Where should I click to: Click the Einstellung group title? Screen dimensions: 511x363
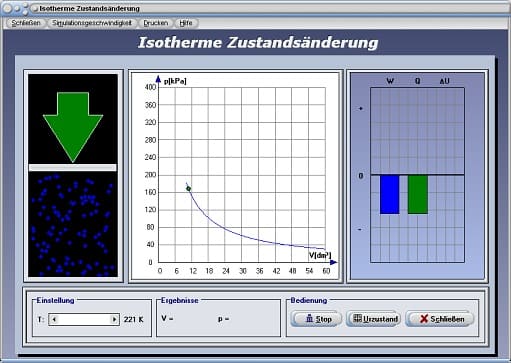coord(55,300)
